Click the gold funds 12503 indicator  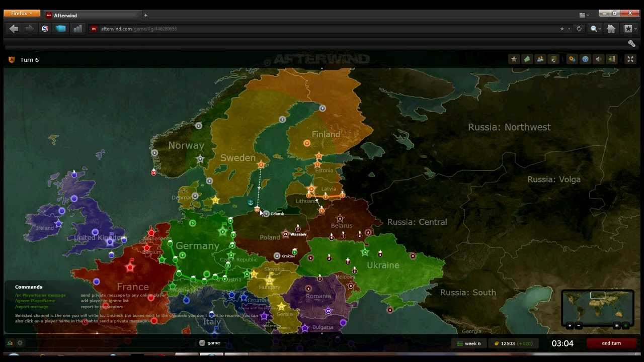tap(513, 343)
